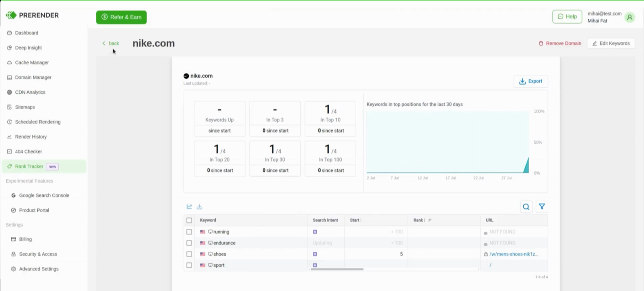Check the endurance keyword checkbox
The height and width of the screenshot is (291, 644).
pyautogui.click(x=189, y=243)
